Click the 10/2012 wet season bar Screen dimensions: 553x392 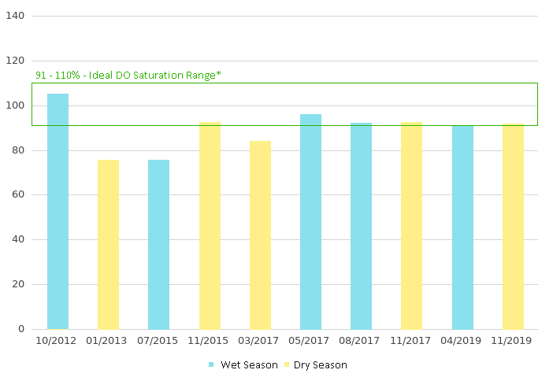click(x=58, y=211)
